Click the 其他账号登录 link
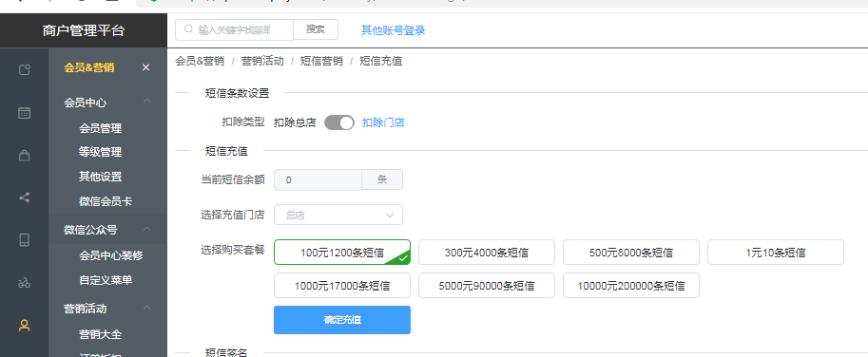868x357 pixels. click(x=393, y=30)
